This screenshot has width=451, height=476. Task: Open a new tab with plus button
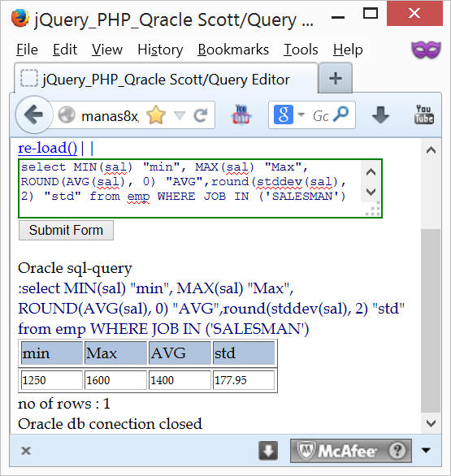pos(336,78)
